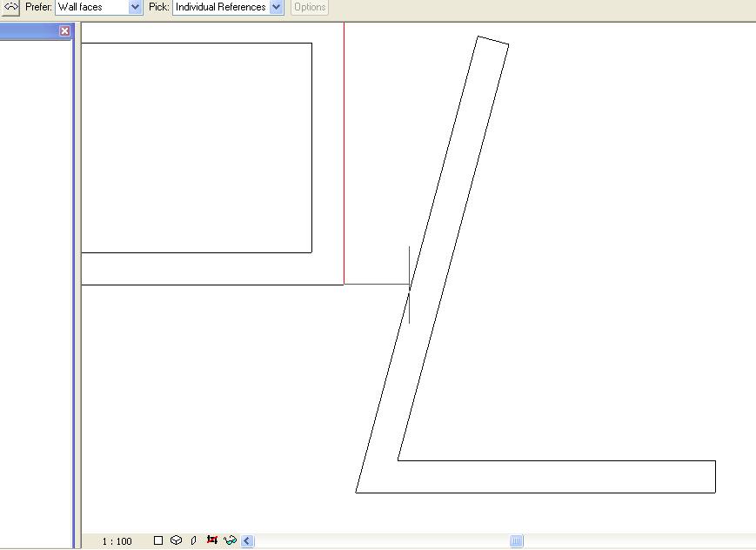Click the Temporary Hide/Isolate glasses icon

(230, 540)
